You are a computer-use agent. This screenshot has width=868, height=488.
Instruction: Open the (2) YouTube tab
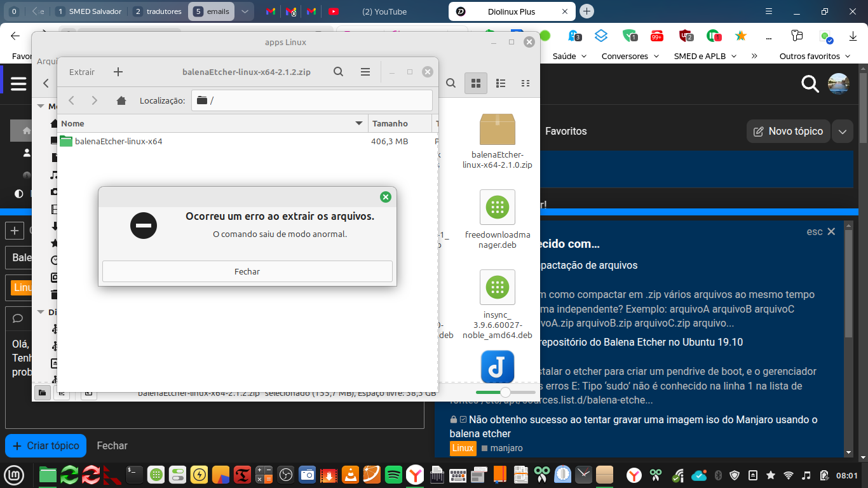tap(384, 11)
